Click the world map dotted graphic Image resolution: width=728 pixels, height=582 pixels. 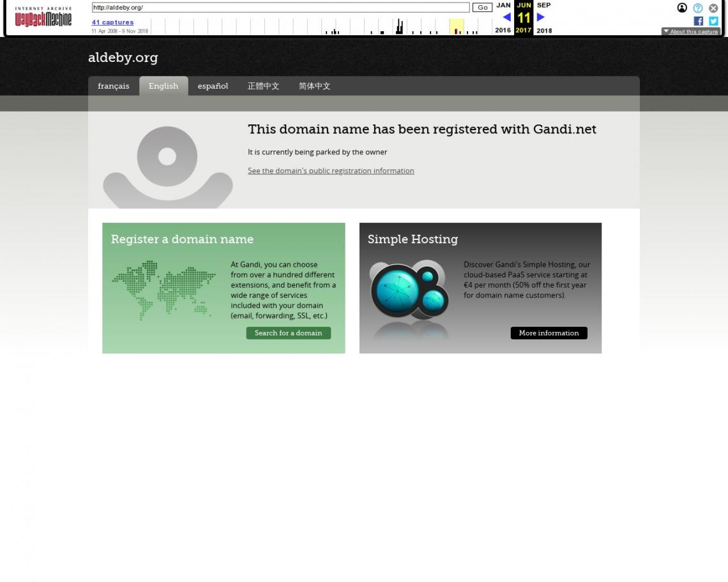tap(163, 290)
